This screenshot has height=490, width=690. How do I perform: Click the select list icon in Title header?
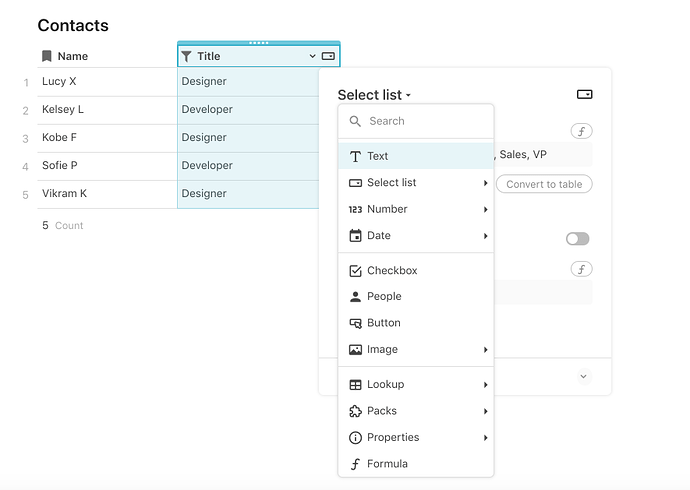328,57
